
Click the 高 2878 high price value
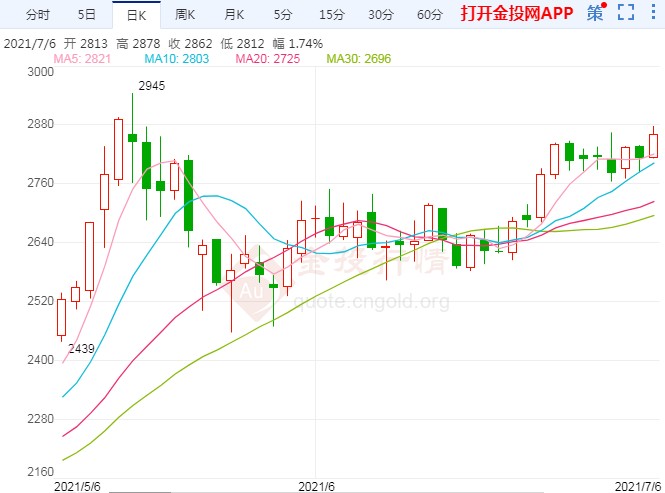138,44
